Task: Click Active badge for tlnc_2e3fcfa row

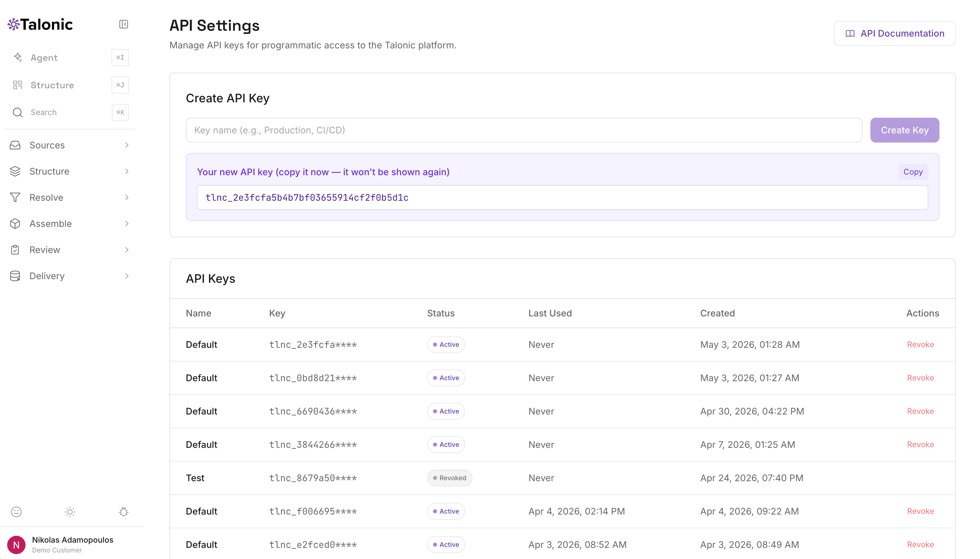Action: coord(446,344)
